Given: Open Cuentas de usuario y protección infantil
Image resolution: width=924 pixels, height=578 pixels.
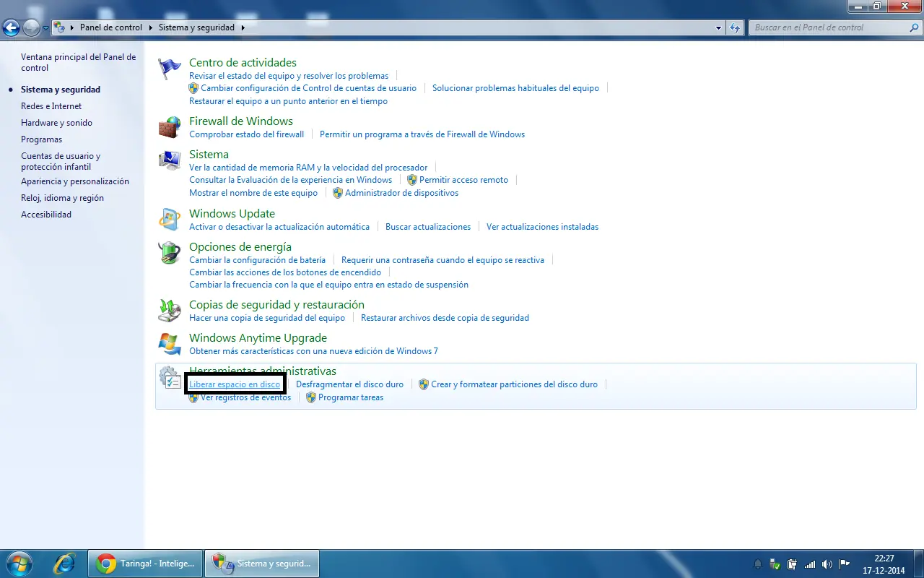Looking at the screenshot, I should [61, 161].
